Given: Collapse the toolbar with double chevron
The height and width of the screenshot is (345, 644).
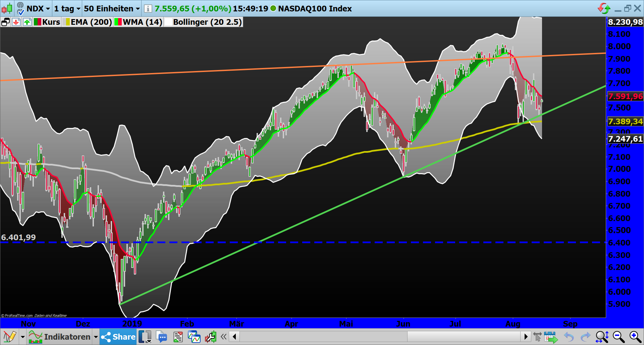Looking at the screenshot, I should click(223, 337).
